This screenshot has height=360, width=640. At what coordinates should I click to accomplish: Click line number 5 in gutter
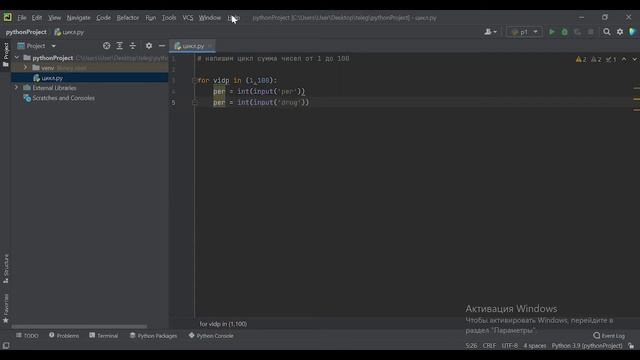point(173,102)
